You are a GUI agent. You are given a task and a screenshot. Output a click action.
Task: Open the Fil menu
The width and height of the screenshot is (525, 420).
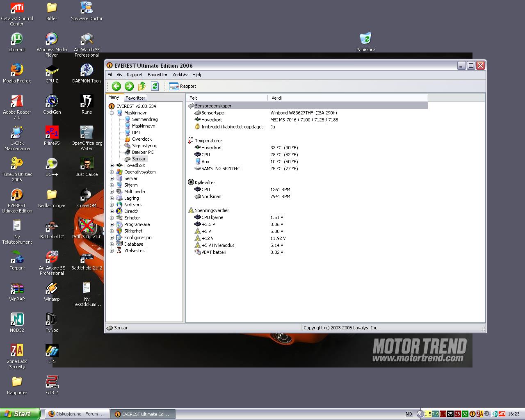(110, 75)
